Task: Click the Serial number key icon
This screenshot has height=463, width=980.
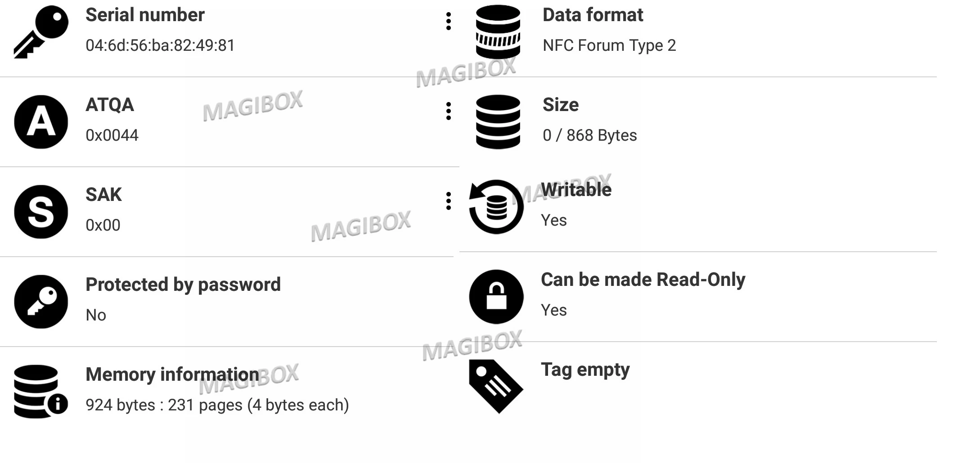Action: (x=41, y=31)
